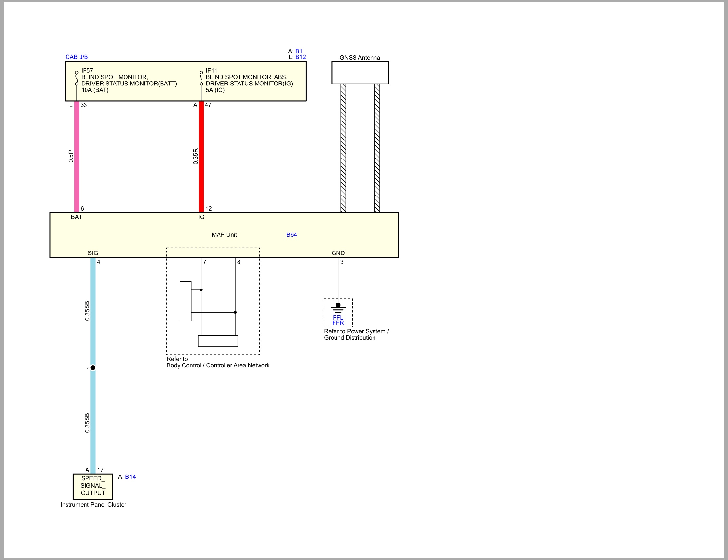Click pin number 17 at cluster

pos(100,470)
